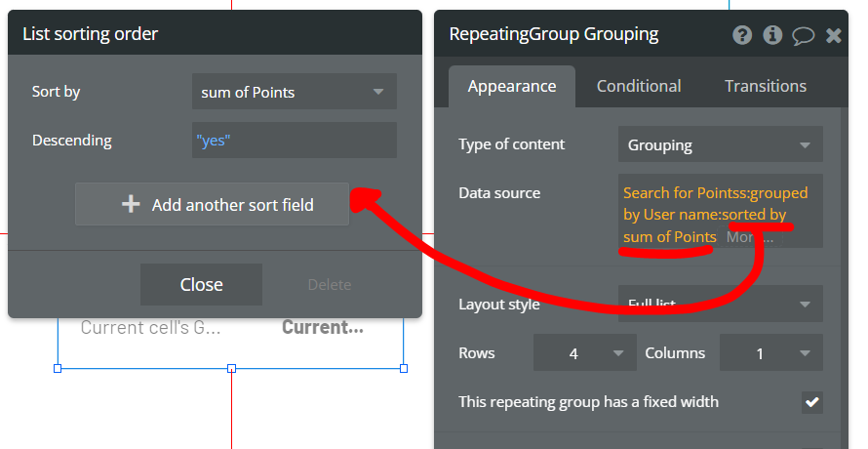Viewport: 868px width, 449px height.
Task: Close the RepeatingGroup Grouping property editor
Action: tap(833, 36)
